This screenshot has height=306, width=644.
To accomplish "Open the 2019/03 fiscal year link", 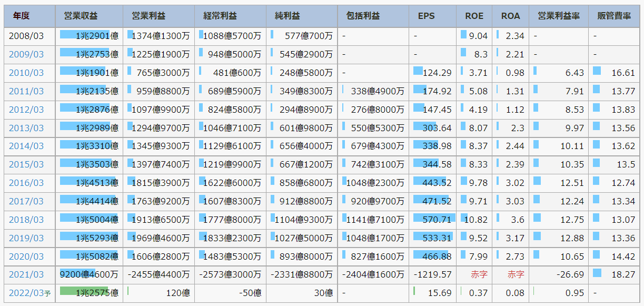I will (26, 238).
